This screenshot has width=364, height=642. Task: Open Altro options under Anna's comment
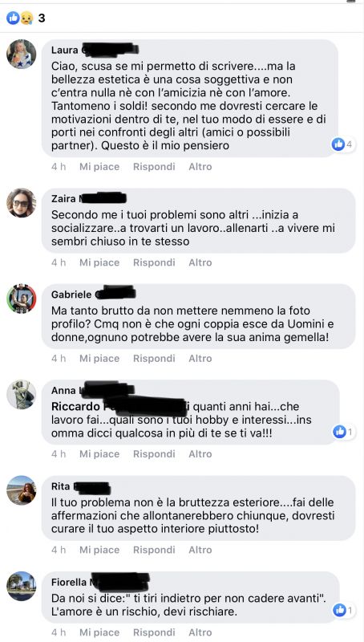[x=200, y=454]
